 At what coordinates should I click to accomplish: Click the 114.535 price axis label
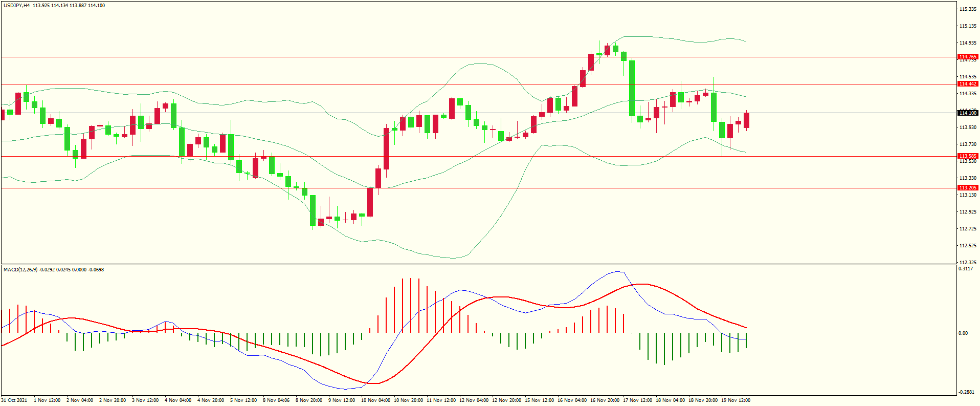(968, 77)
